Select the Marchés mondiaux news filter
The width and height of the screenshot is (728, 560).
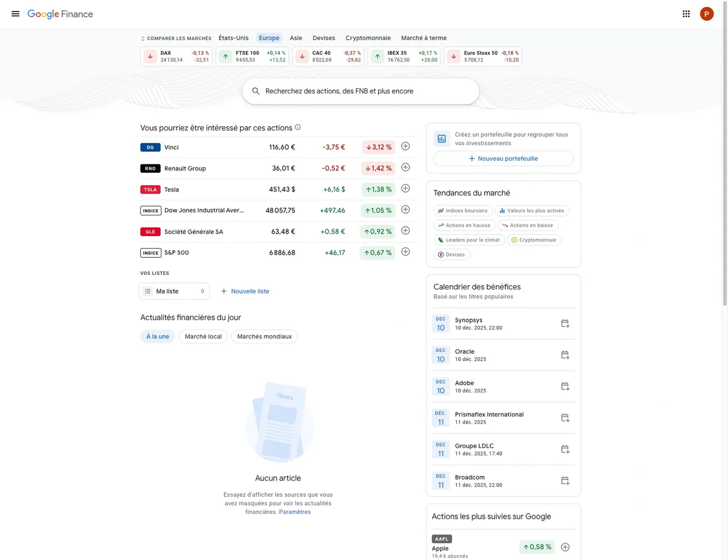(265, 336)
